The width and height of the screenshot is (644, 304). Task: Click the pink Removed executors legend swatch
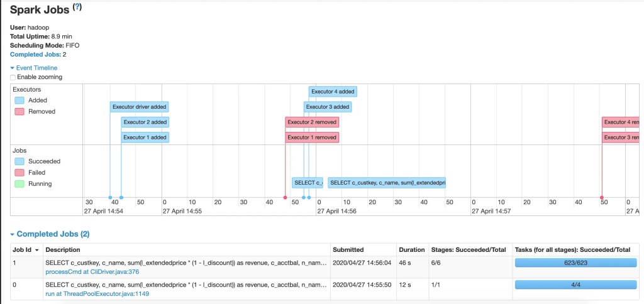point(19,111)
